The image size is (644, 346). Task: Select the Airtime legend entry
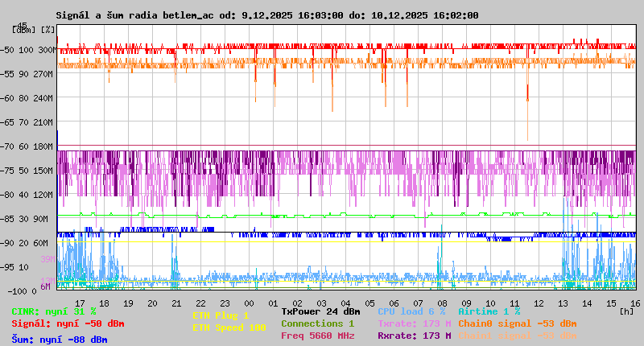[489, 311]
